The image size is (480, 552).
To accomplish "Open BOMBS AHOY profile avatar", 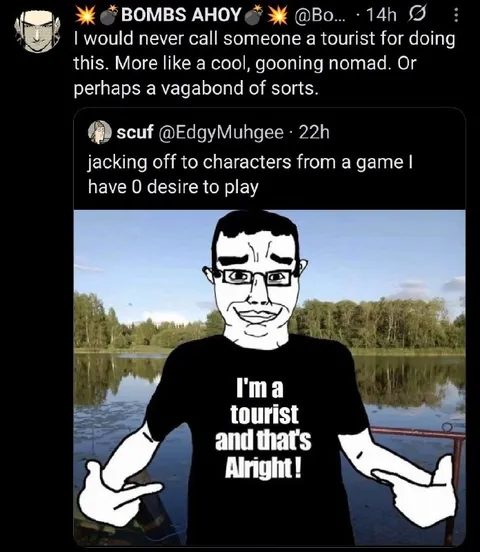I will point(36,31).
